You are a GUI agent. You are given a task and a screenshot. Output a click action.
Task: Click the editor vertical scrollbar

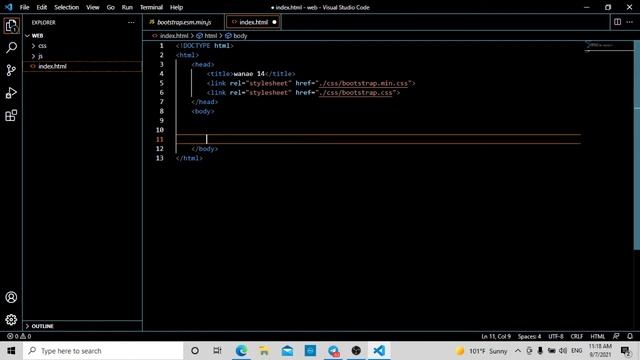636,145
